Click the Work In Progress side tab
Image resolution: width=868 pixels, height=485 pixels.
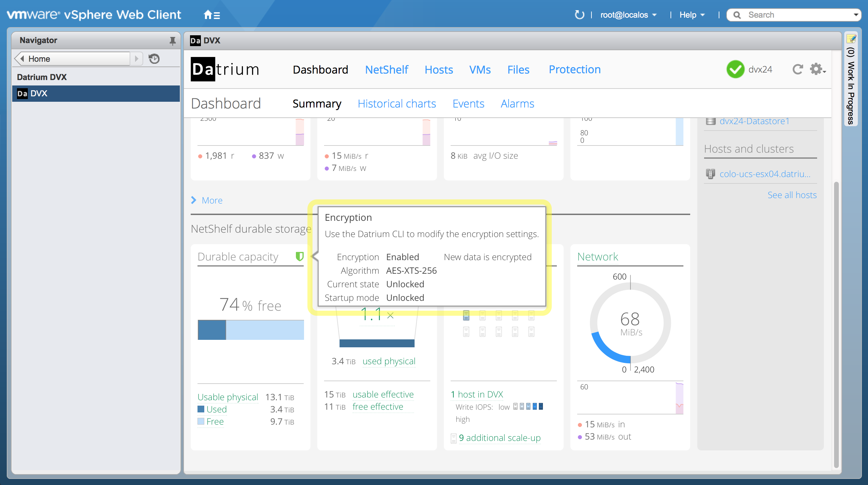[851, 79]
